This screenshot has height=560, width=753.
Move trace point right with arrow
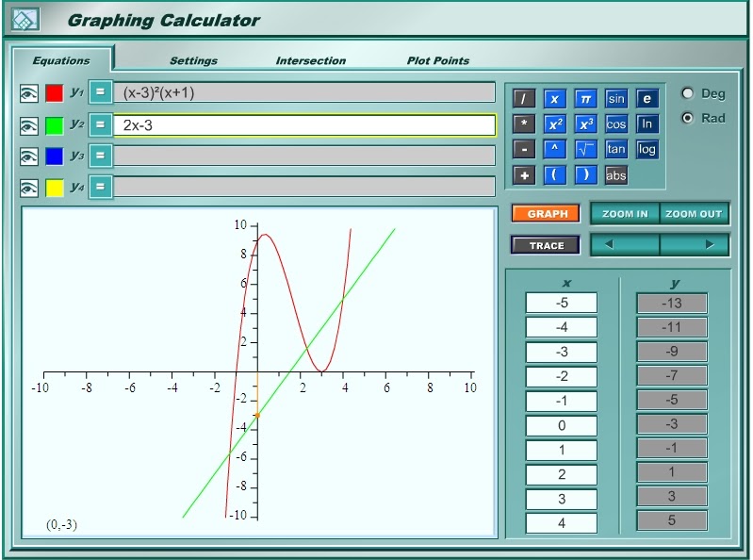click(695, 244)
